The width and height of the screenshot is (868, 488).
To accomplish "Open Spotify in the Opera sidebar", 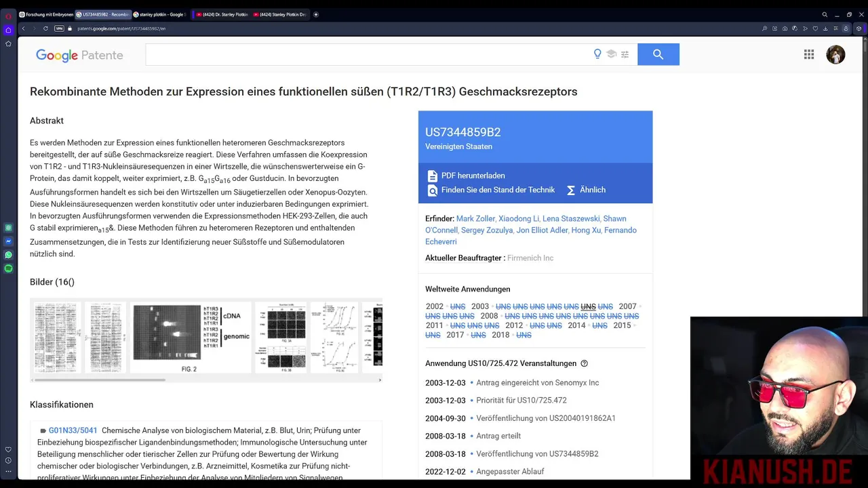I will [8, 268].
